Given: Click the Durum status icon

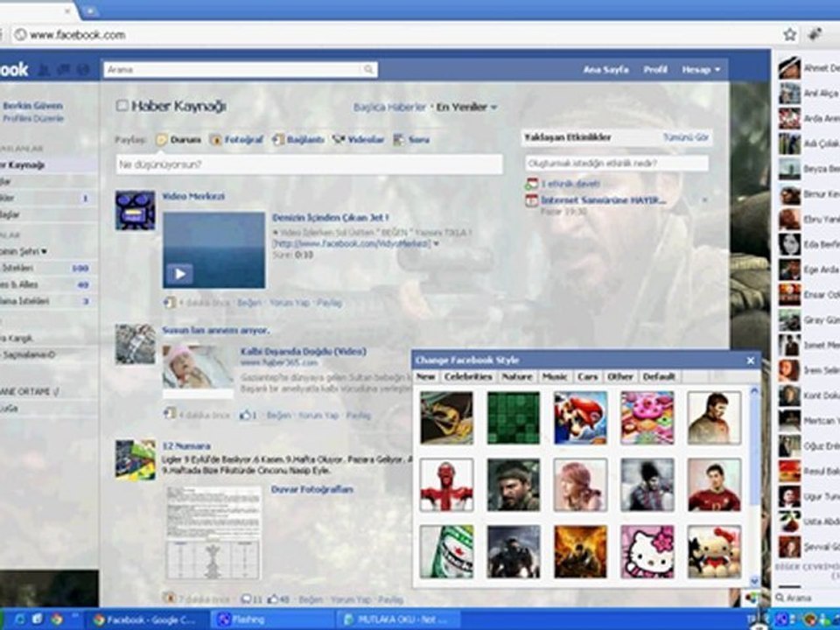Looking at the screenshot, I should [x=161, y=140].
